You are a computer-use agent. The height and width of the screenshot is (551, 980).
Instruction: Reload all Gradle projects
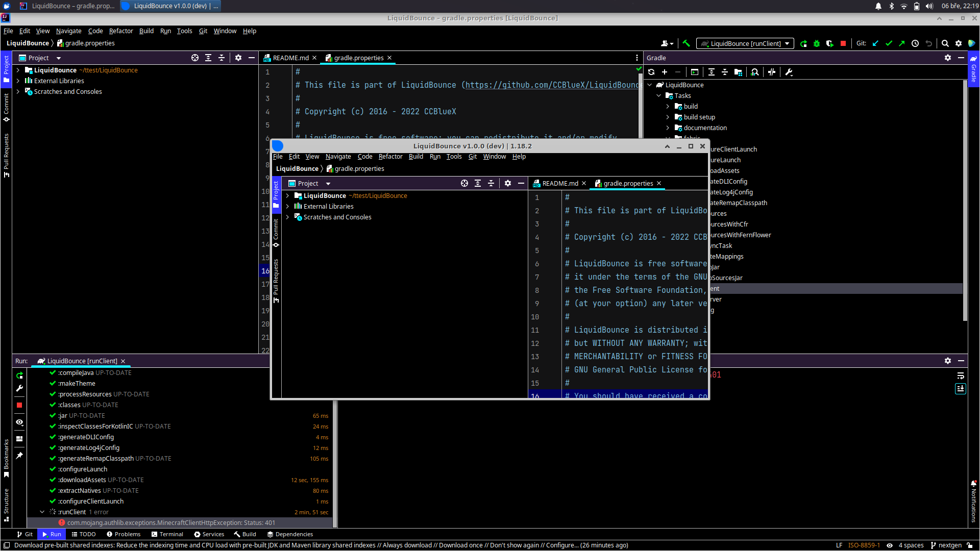pyautogui.click(x=652, y=72)
